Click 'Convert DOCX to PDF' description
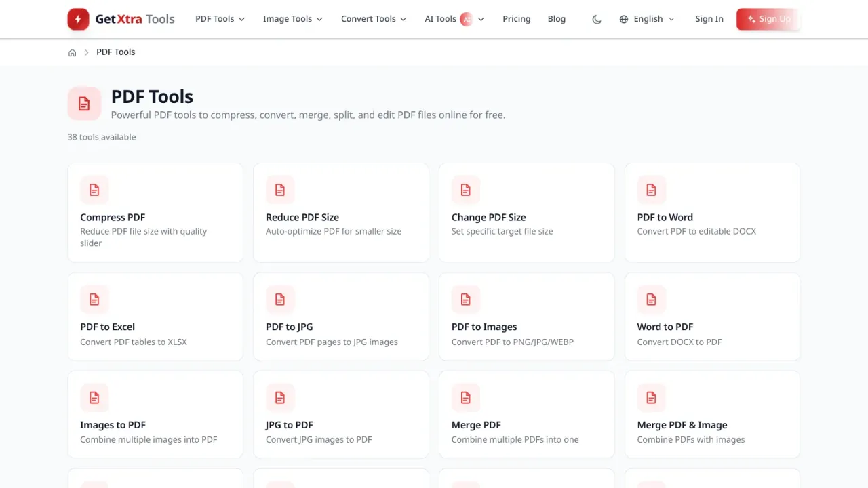 point(679,342)
